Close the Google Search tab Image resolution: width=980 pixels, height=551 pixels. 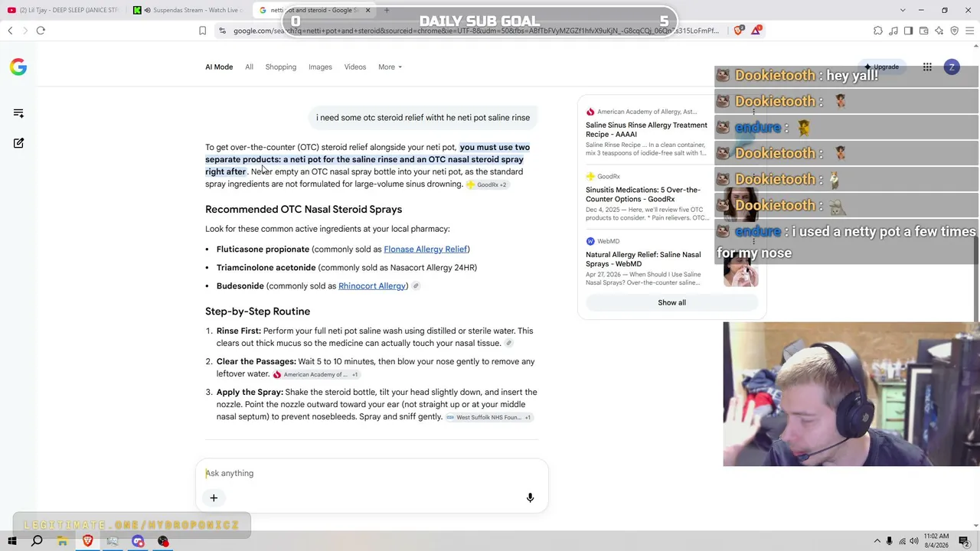(x=367, y=10)
